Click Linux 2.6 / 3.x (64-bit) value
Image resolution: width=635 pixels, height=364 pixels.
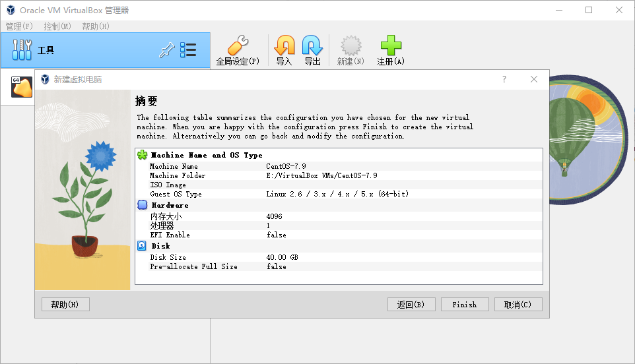(337, 194)
